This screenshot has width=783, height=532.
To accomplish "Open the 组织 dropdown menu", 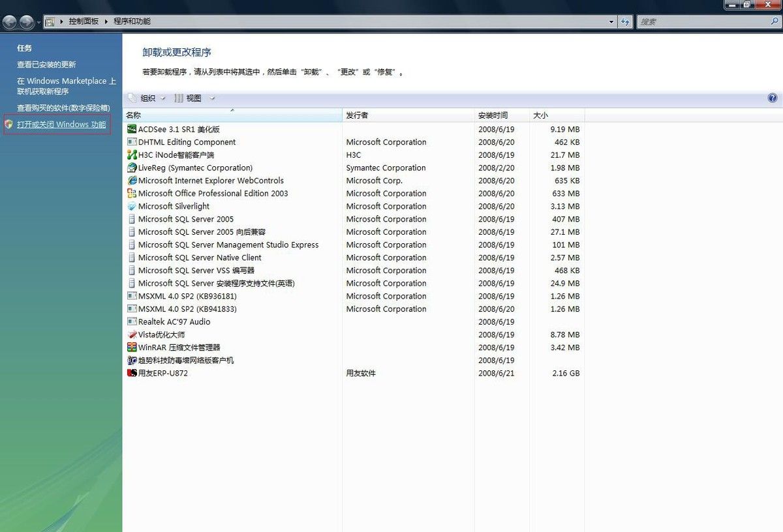I will (147, 97).
